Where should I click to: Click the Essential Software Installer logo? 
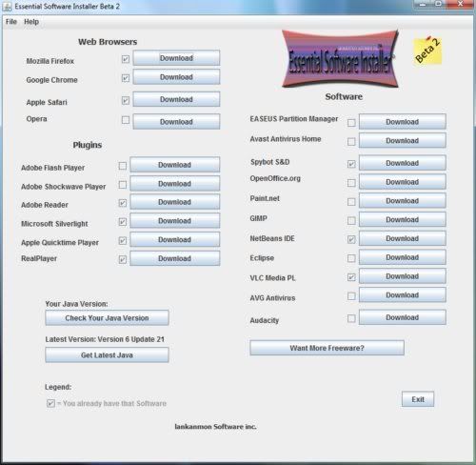click(340, 59)
